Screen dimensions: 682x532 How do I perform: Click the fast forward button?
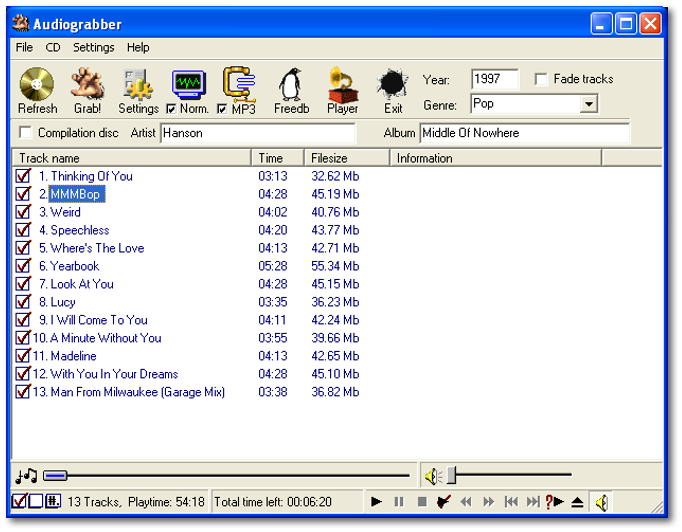point(489,502)
